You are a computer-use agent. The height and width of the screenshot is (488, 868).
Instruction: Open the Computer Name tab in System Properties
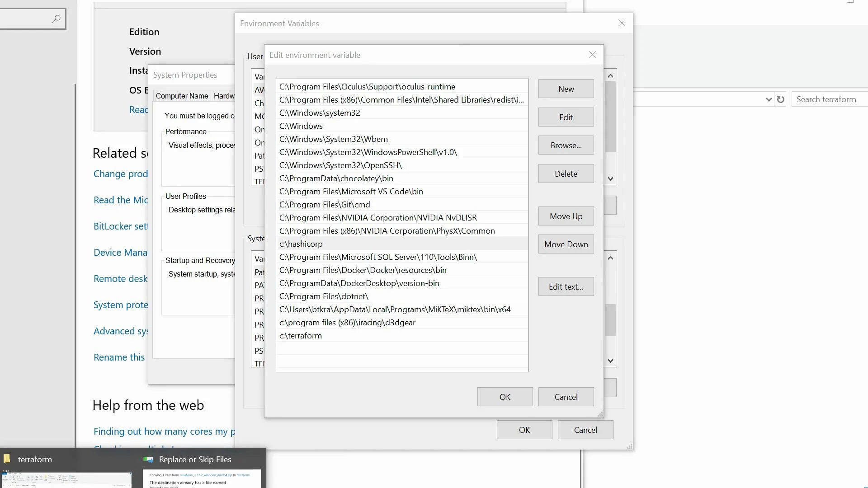(x=182, y=96)
